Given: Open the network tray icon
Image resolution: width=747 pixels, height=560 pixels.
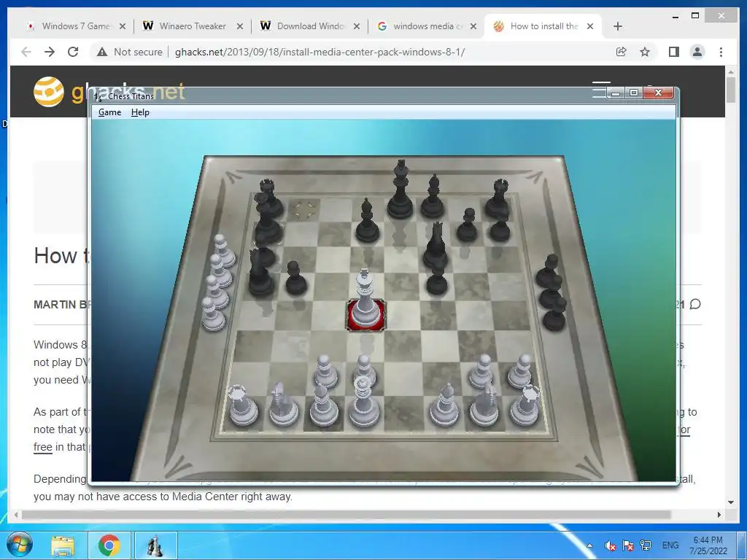Looking at the screenshot, I should tap(646, 545).
